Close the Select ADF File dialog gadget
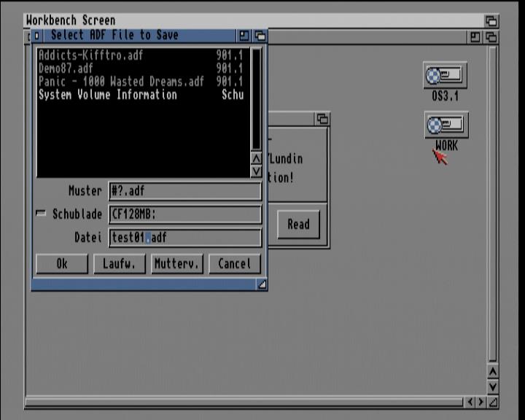 [x=37, y=36]
